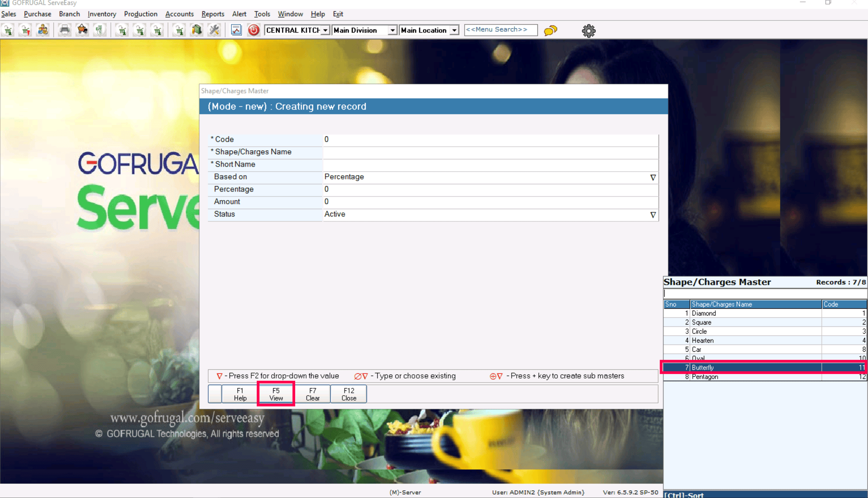Open the Based on dropdown arrow
The image size is (868, 498).
tap(653, 177)
